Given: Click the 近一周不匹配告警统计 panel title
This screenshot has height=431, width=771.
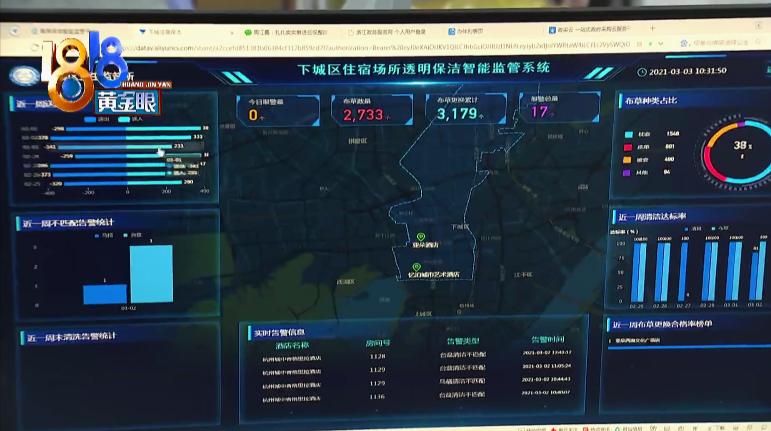Looking at the screenshot, I should (x=68, y=223).
